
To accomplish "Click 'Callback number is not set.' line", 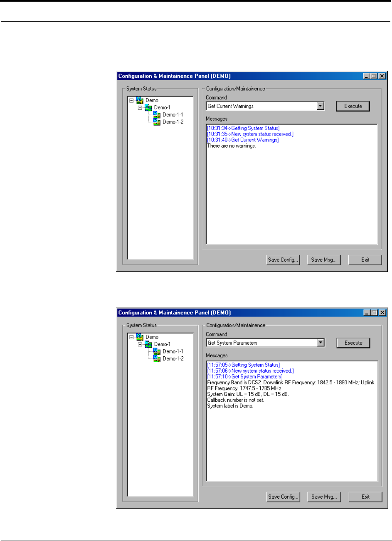I will point(235,400).
